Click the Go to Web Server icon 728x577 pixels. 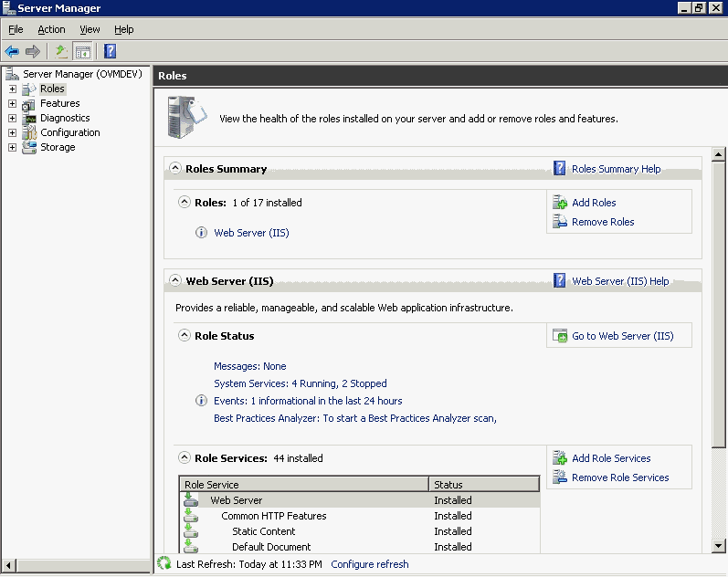[x=560, y=336]
